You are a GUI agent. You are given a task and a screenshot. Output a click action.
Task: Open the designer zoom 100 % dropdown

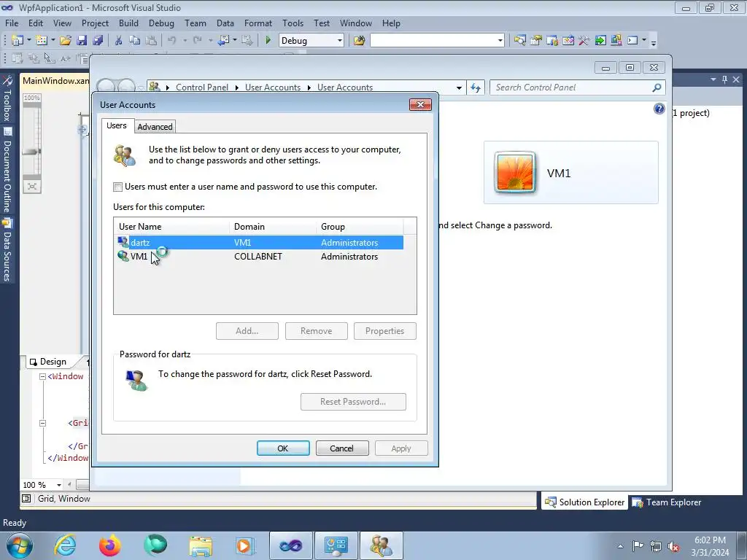pos(59,485)
